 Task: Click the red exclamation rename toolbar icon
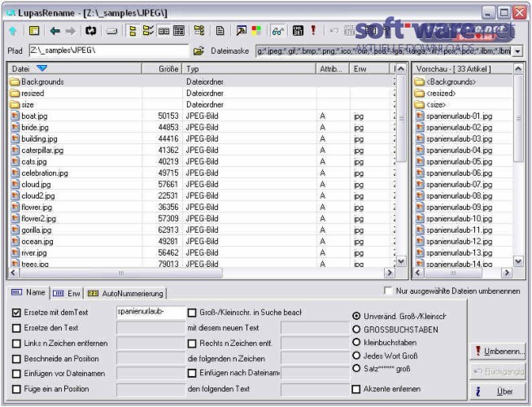point(313,31)
